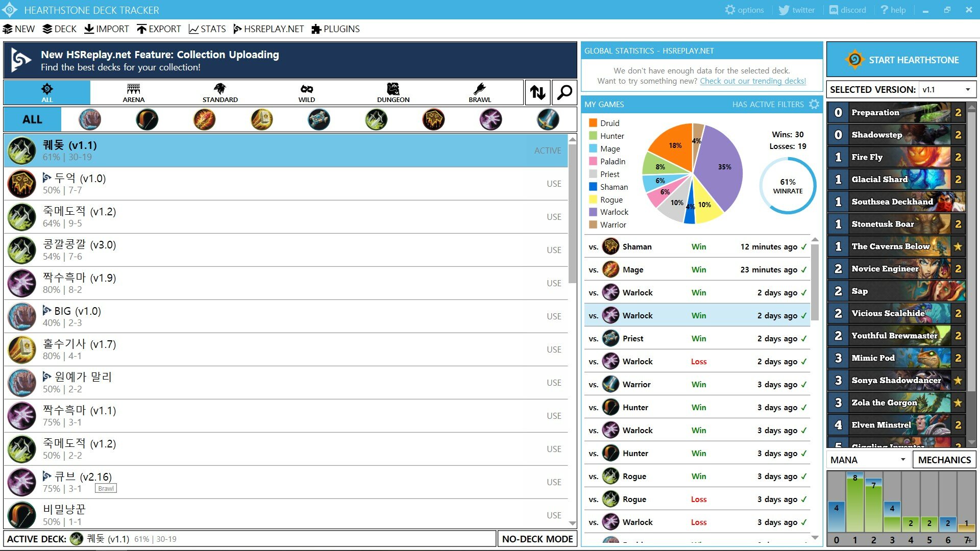Filter decks by Warlock class icon
Image resolution: width=980 pixels, height=551 pixels.
[491, 119]
